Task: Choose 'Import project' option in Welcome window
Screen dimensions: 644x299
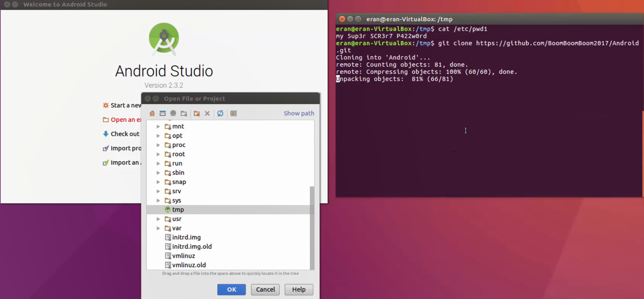Action: pyautogui.click(x=126, y=148)
